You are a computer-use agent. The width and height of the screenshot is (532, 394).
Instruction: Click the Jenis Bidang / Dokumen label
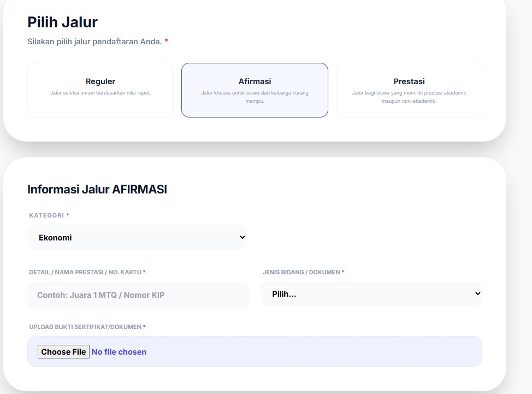[x=302, y=272]
